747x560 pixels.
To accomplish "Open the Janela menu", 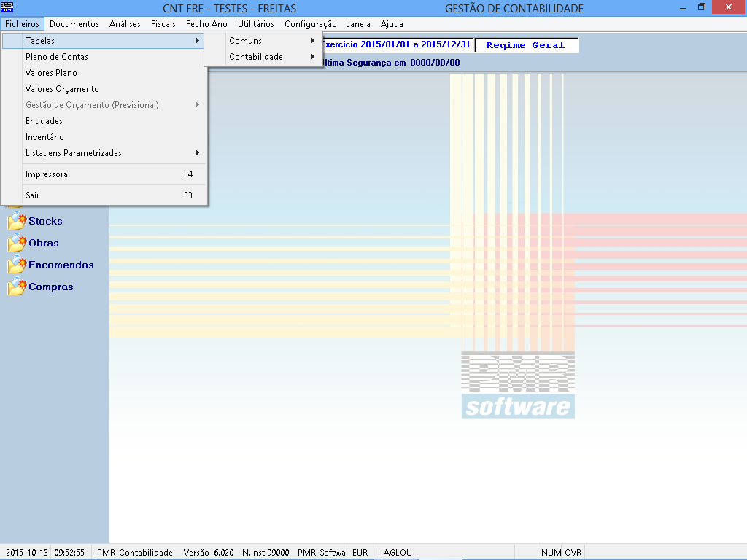I will pyautogui.click(x=358, y=24).
